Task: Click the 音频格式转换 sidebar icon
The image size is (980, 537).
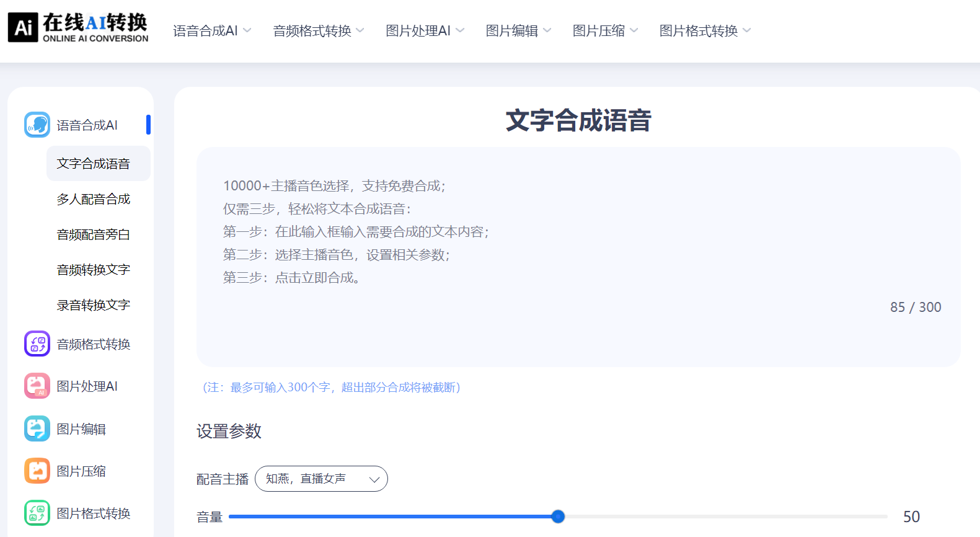Action: pos(37,344)
